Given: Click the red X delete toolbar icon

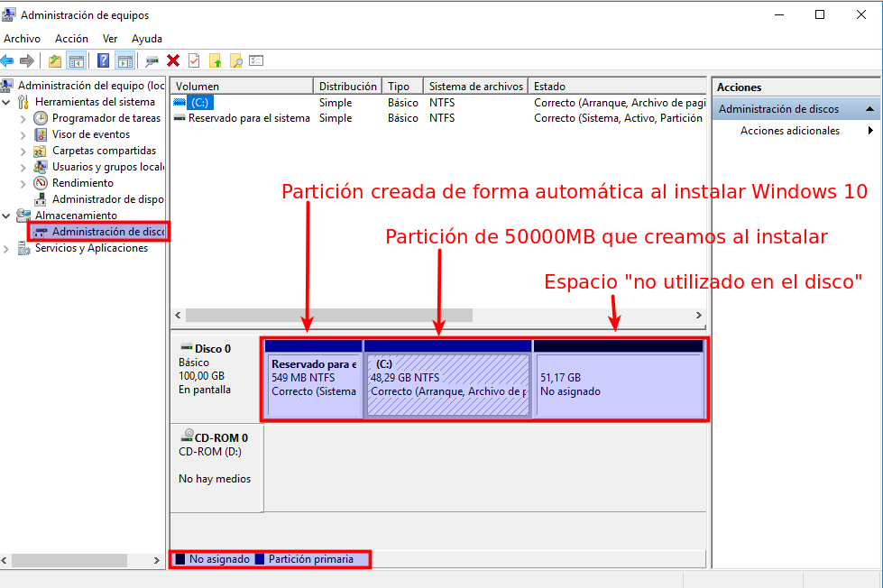Looking at the screenshot, I should point(173,60).
